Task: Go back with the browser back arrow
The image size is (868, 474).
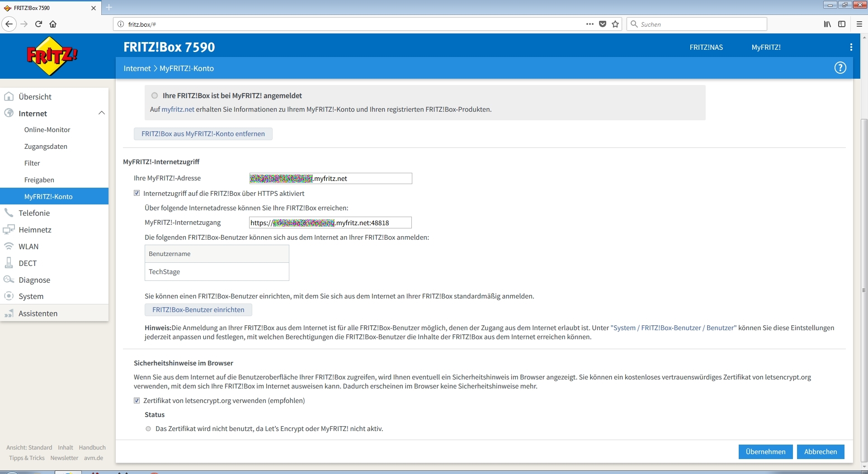Action: [9, 24]
